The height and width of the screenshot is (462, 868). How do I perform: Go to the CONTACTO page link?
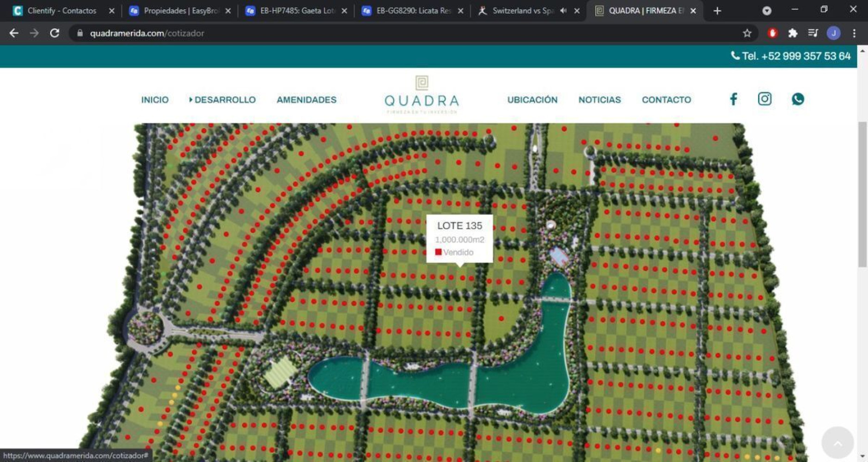[x=666, y=100]
